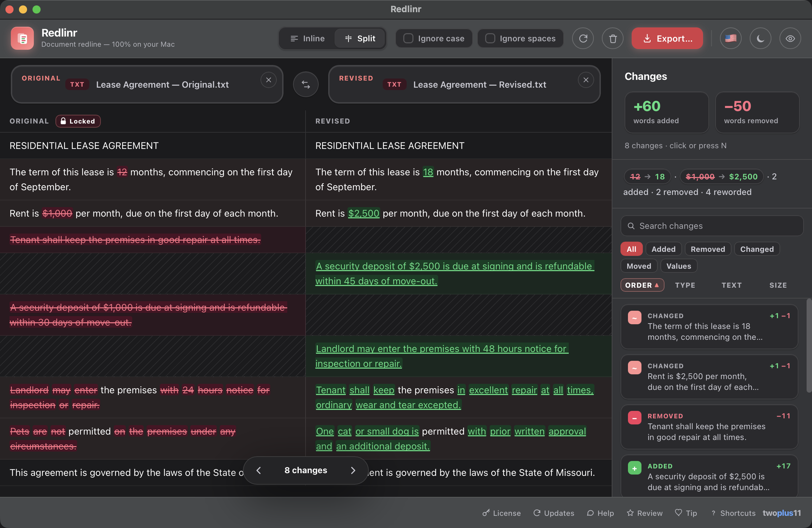Open the License link
The width and height of the screenshot is (812, 528).
click(x=501, y=513)
